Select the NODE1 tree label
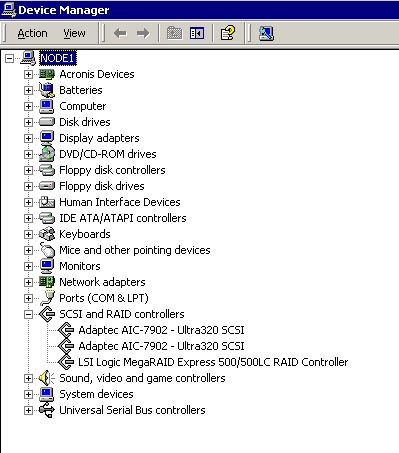Image resolution: width=399 pixels, height=453 pixels. tap(58, 58)
